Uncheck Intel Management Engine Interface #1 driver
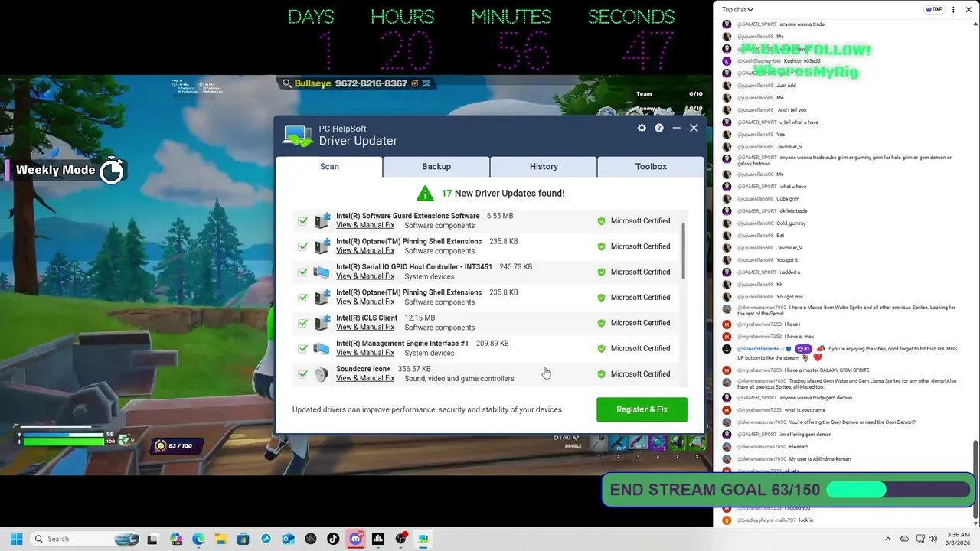Screen dimensions: 980x551 pyautogui.click(x=303, y=348)
